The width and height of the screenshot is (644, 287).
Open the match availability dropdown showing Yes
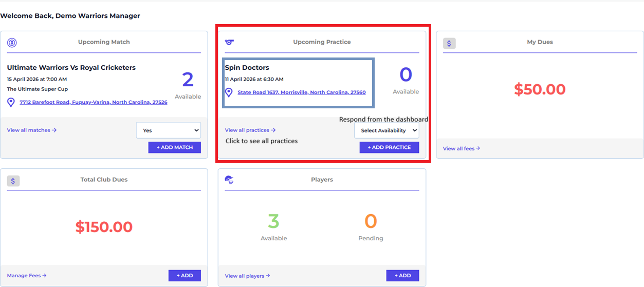[169, 130]
